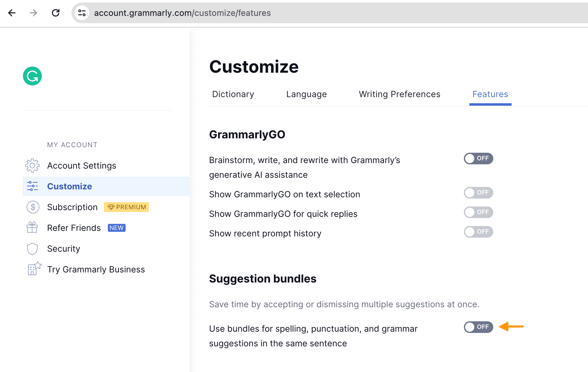Click the Grammarly Business building icon
Viewport: 588px width, 372px height.
point(34,269)
